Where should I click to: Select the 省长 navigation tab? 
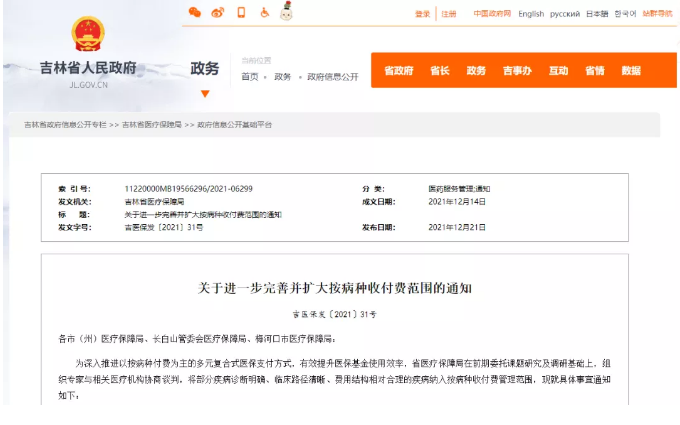(x=439, y=71)
